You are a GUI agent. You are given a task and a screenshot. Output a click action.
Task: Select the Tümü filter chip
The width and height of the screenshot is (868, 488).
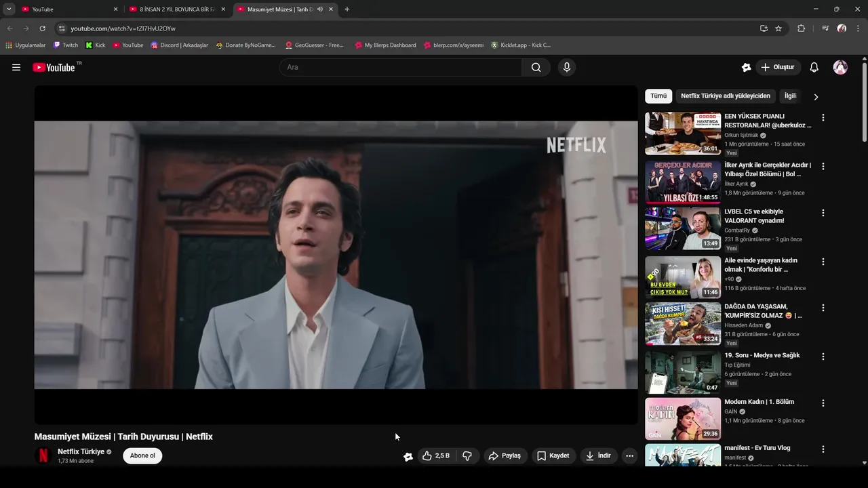coord(658,96)
